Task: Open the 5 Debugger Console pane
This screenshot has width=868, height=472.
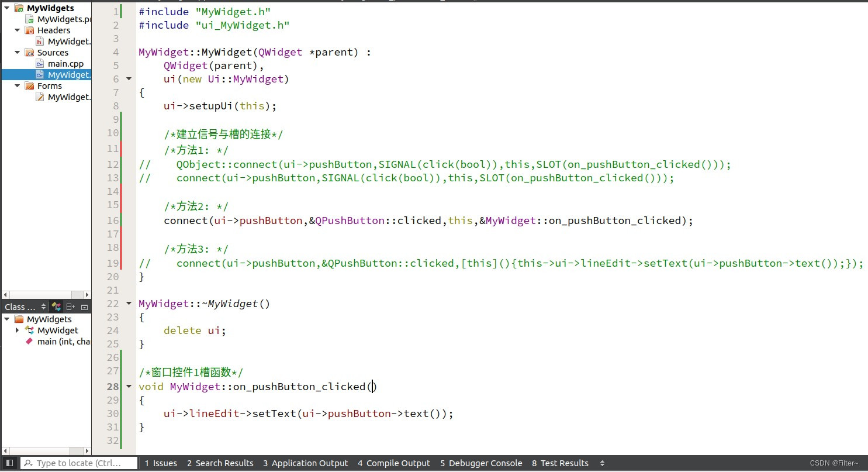Action: 481,463
